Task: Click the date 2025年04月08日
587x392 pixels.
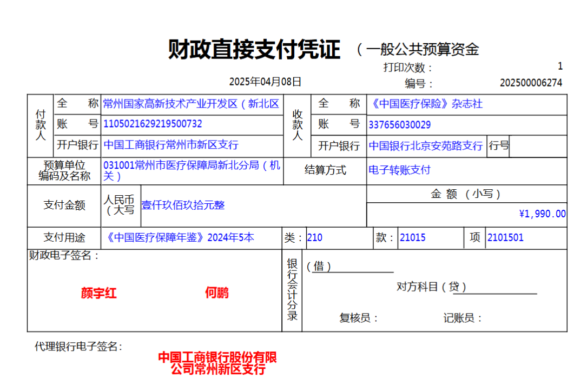Action: pos(265,82)
